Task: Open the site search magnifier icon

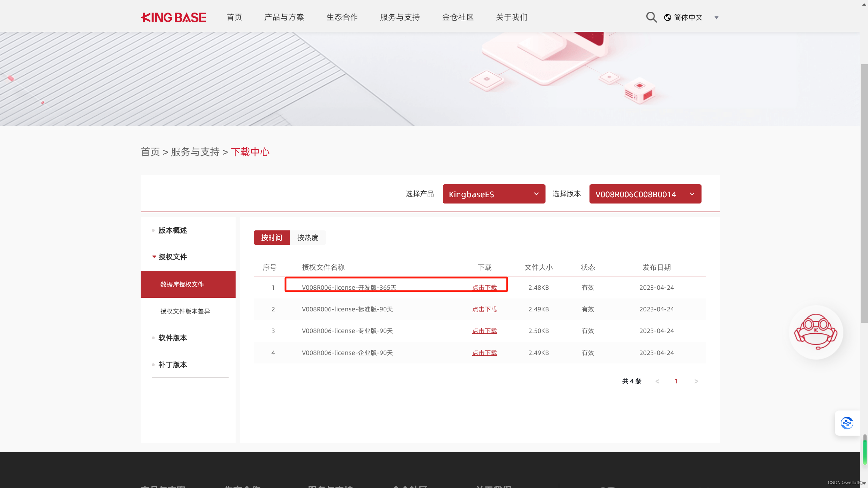Action: [x=651, y=17]
